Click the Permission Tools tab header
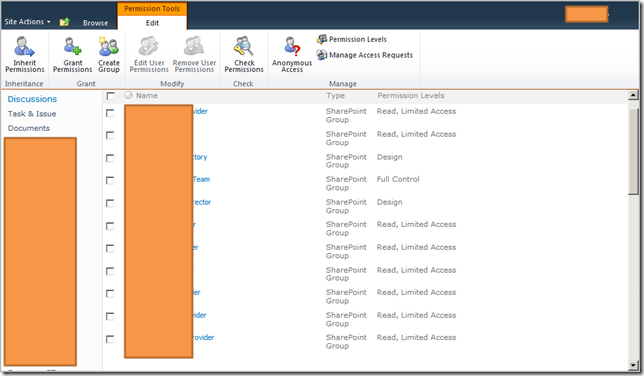The width and height of the screenshot is (644, 376). (152, 9)
